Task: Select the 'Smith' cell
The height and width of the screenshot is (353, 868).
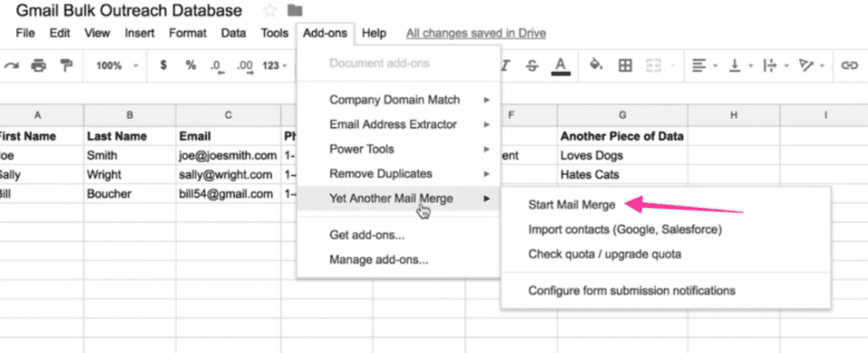Action: 130,155
